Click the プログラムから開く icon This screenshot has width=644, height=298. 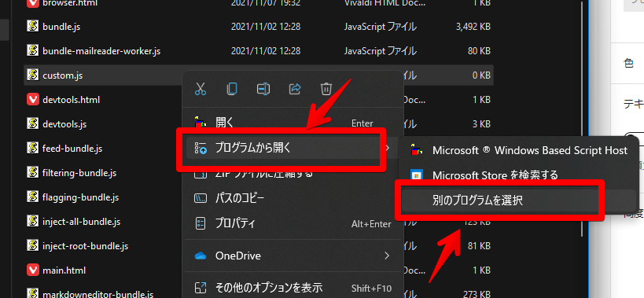click(x=201, y=149)
